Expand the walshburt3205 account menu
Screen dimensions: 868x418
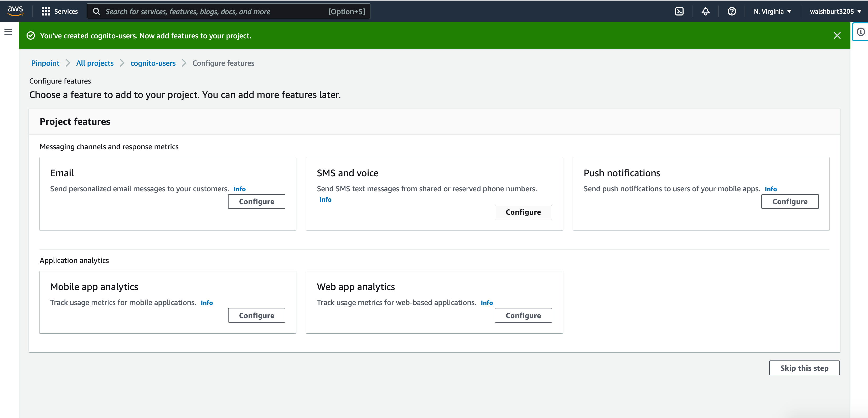836,12
